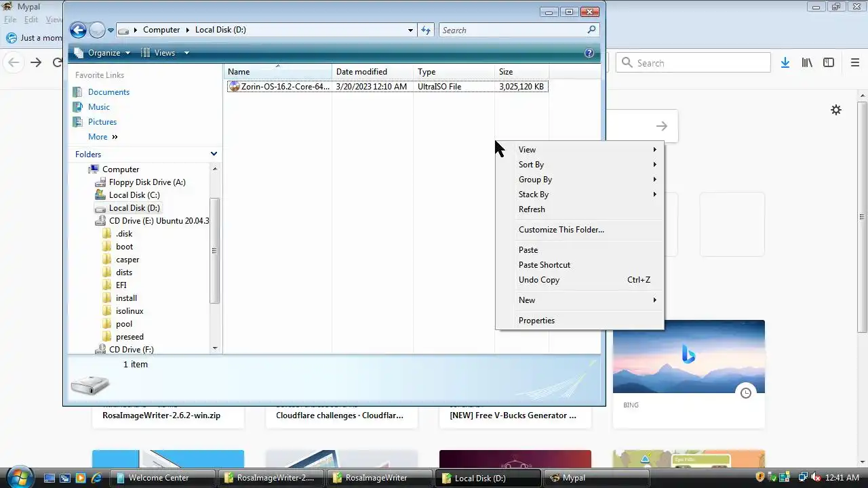
Task: Open the Mypal library icon
Action: pyautogui.click(x=807, y=63)
